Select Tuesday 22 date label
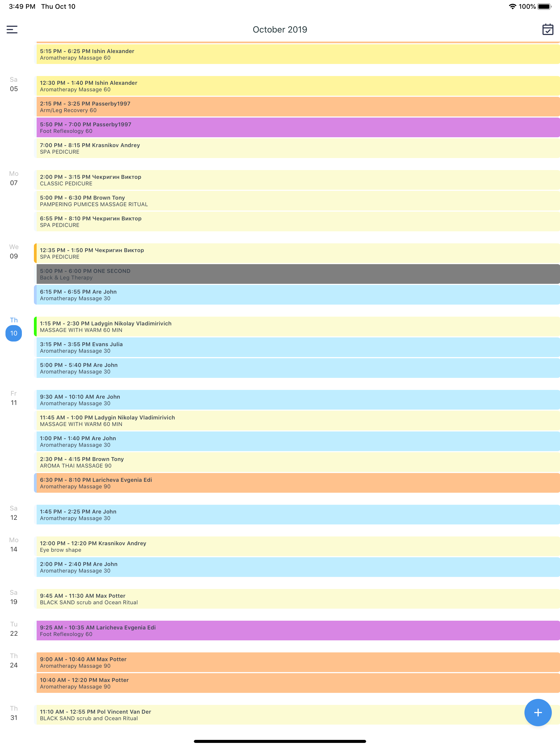The image size is (560, 747). (x=13, y=629)
